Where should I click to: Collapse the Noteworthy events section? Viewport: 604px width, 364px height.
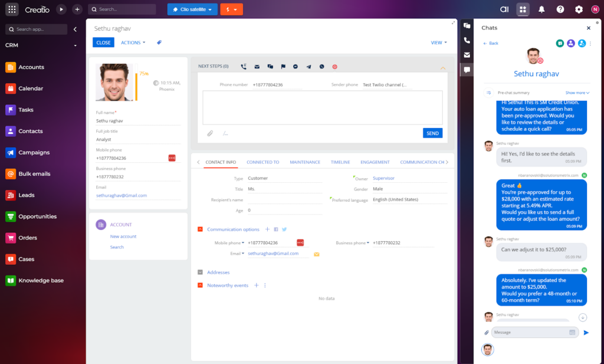coord(201,285)
